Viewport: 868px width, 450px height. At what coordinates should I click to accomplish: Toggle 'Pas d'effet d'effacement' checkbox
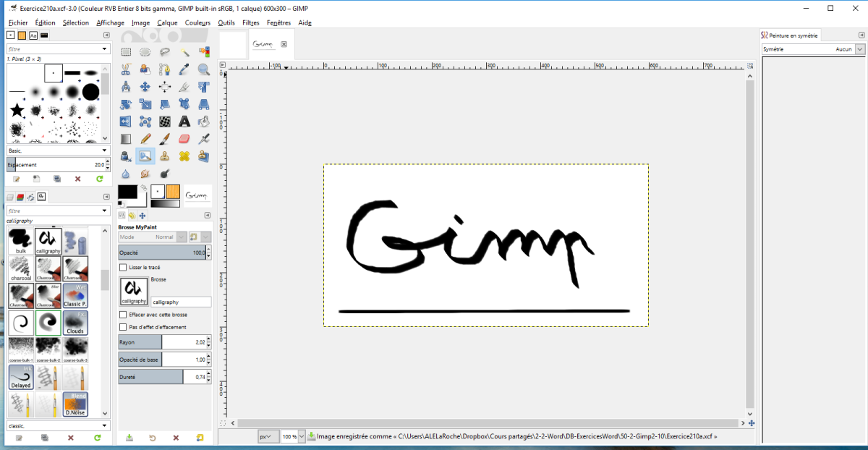click(x=122, y=327)
